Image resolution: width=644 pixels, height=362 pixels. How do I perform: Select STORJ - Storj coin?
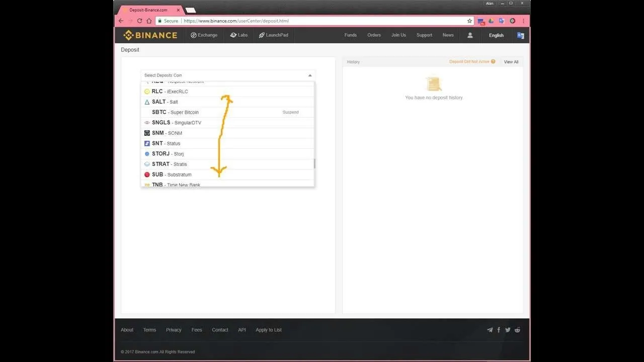pyautogui.click(x=227, y=154)
